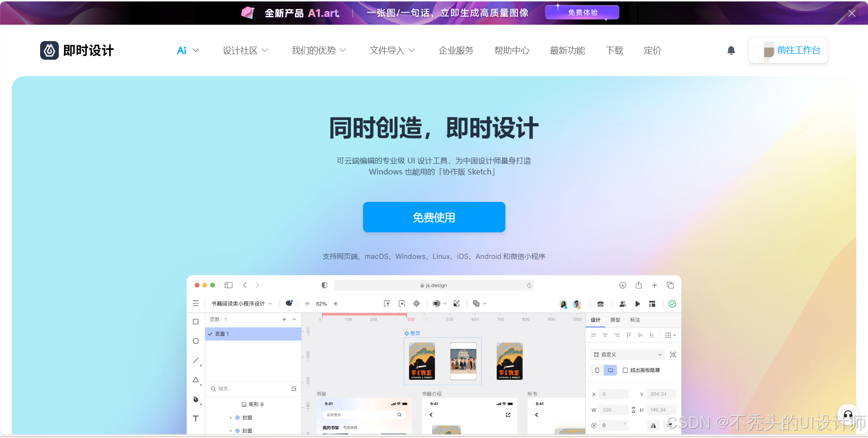Open the hamburger menu in the editor preview
868x438 pixels.
tap(196, 303)
